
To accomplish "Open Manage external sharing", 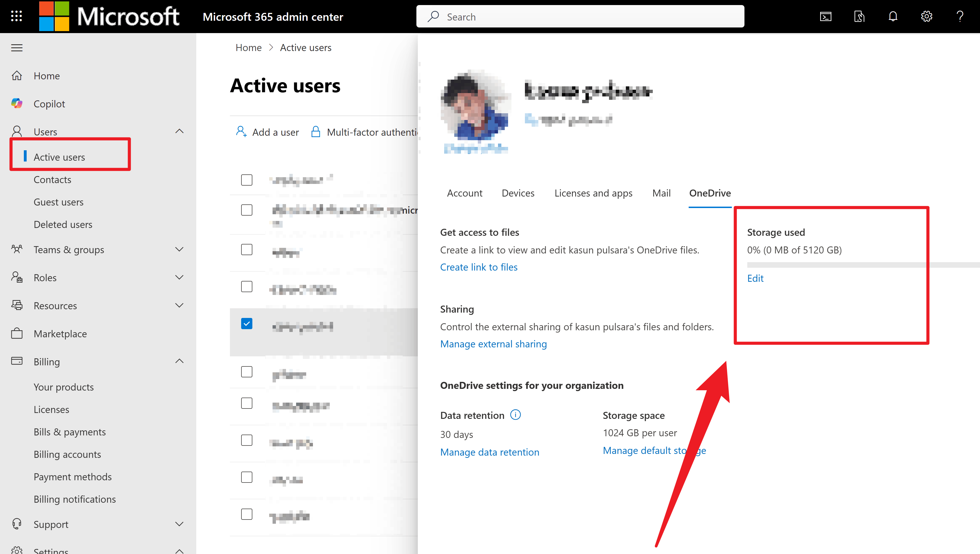I will (x=494, y=344).
